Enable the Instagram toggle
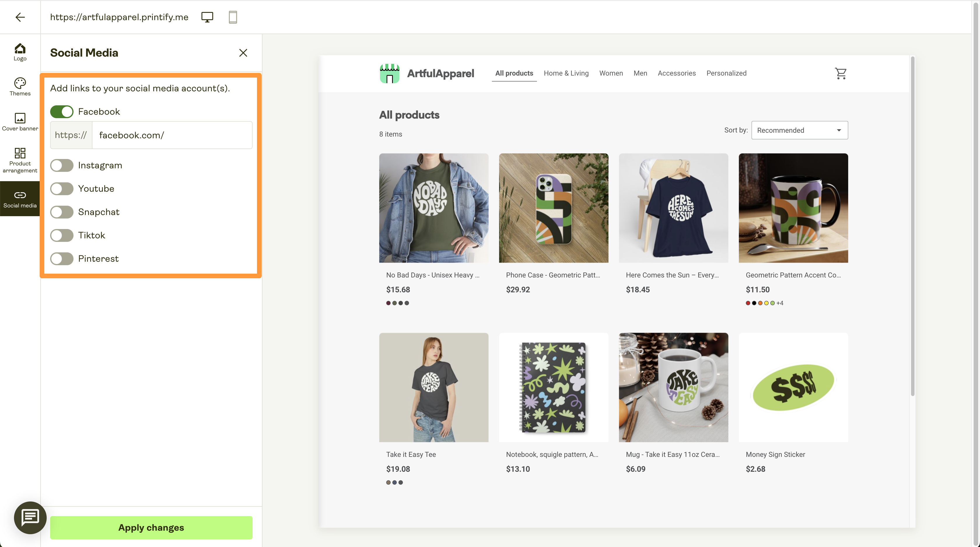This screenshot has width=980, height=547. pos(62,165)
